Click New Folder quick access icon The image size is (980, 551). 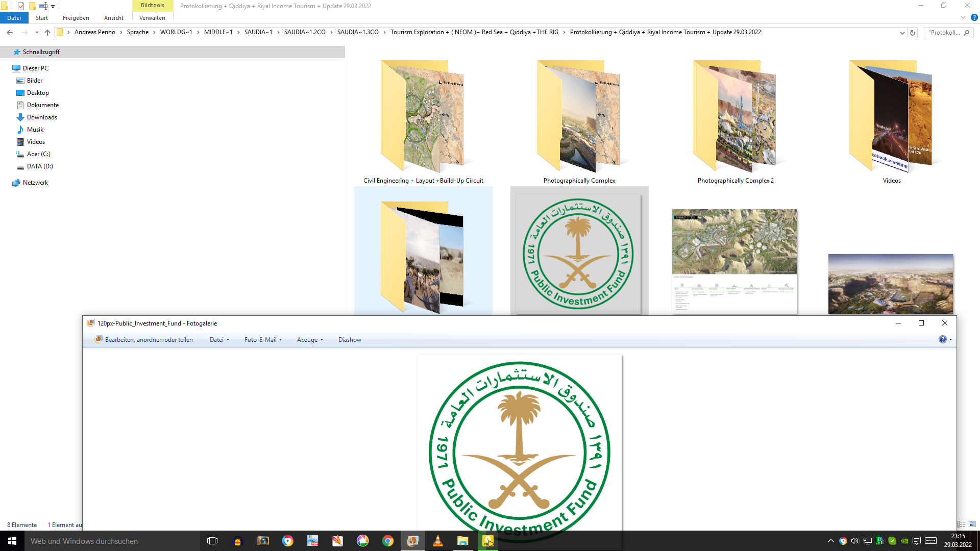click(32, 6)
